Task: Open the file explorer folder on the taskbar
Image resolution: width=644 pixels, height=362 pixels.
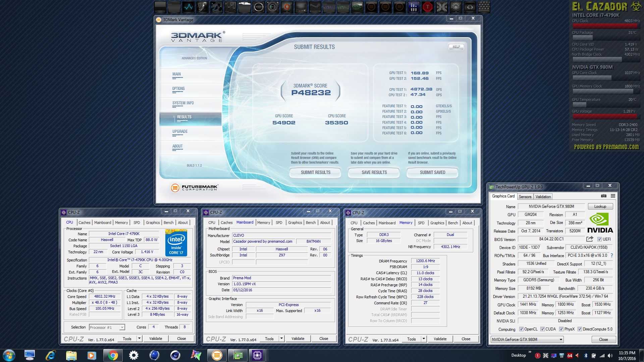Action: click(71, 355)
